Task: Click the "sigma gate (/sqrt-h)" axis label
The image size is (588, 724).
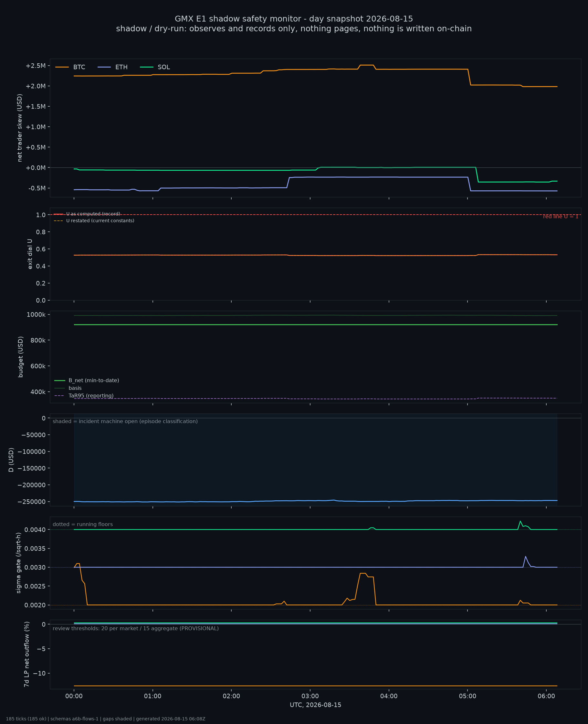Action: [19, 563]
